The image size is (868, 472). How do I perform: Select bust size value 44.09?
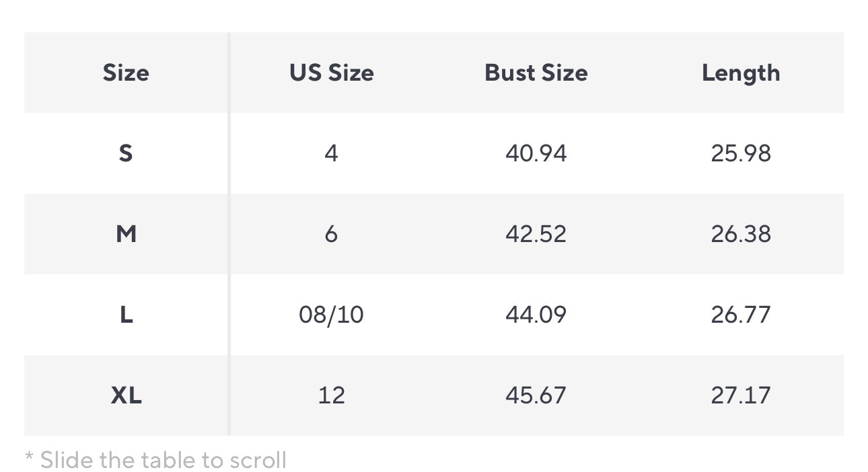536,315
